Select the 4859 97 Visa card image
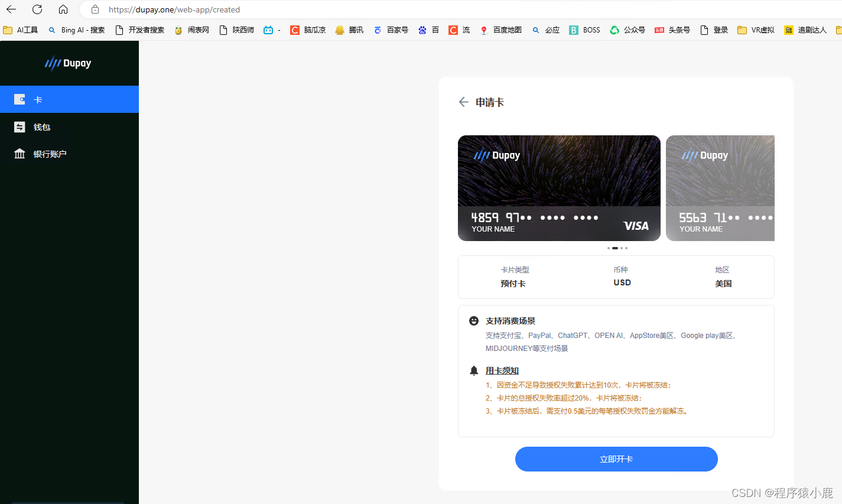 pos(559,188)
